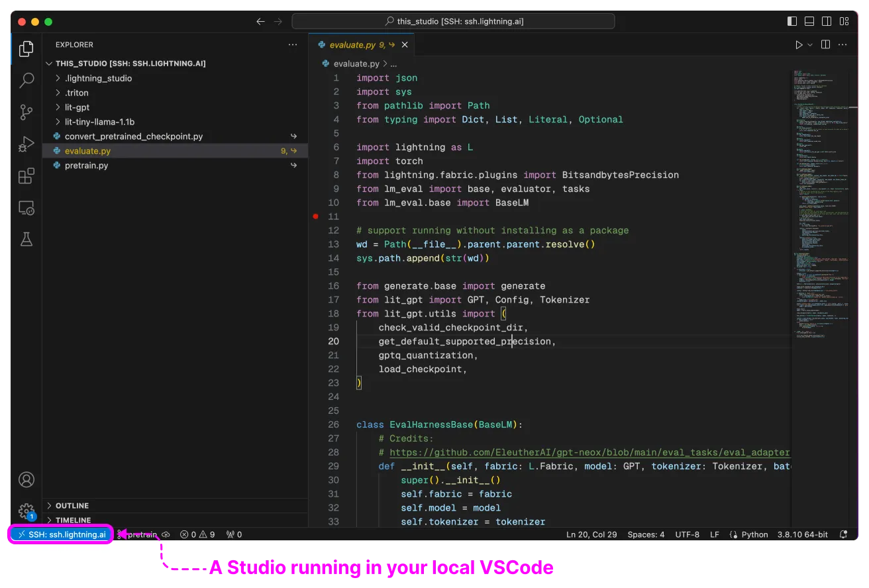Click ports forwarded indicator showing 0
The width and height of the screenshot is (869, 588).
pyautogui.click(x=234, y=534)
